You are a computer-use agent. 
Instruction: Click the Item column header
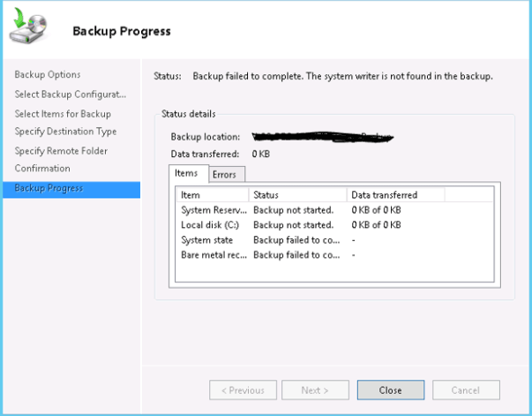point(214,195)
